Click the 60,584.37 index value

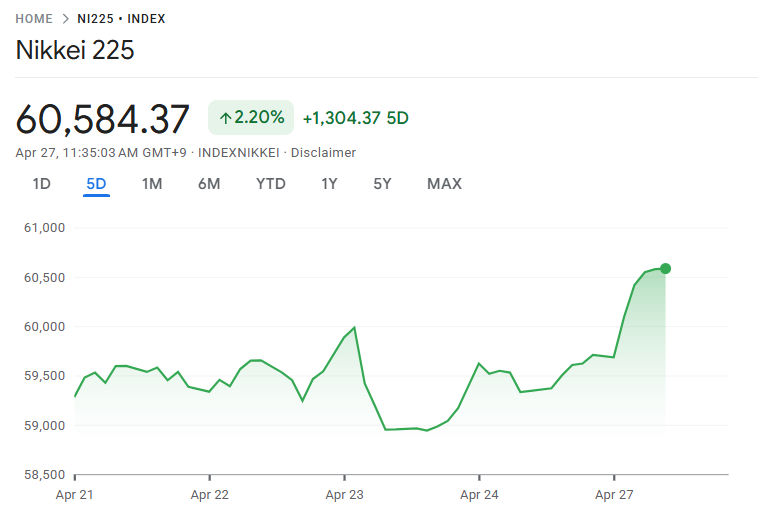(102, 119)
